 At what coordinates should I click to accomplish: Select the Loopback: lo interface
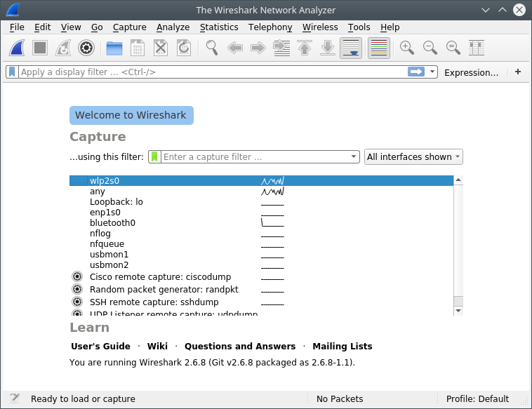click(x=261, y=202)
